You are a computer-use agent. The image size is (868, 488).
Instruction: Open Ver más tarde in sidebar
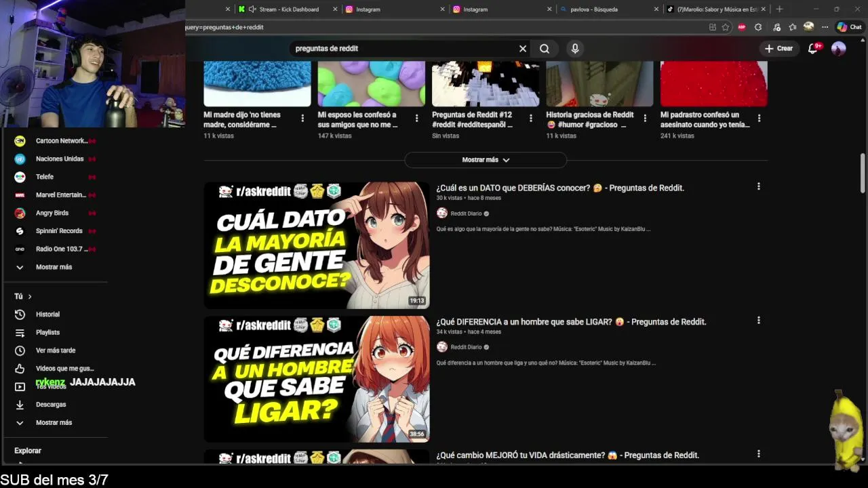point(56,350)
